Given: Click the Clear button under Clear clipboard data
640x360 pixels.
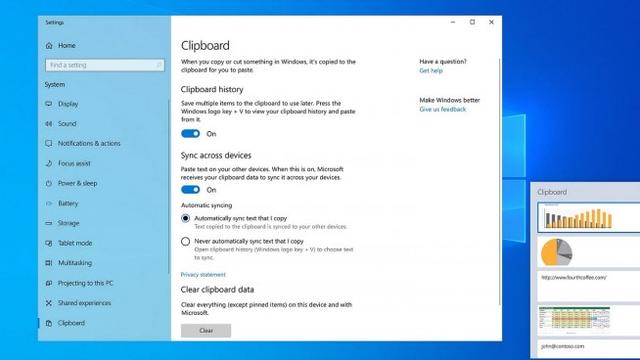Looking at the screenshot, I should (206, 331).
